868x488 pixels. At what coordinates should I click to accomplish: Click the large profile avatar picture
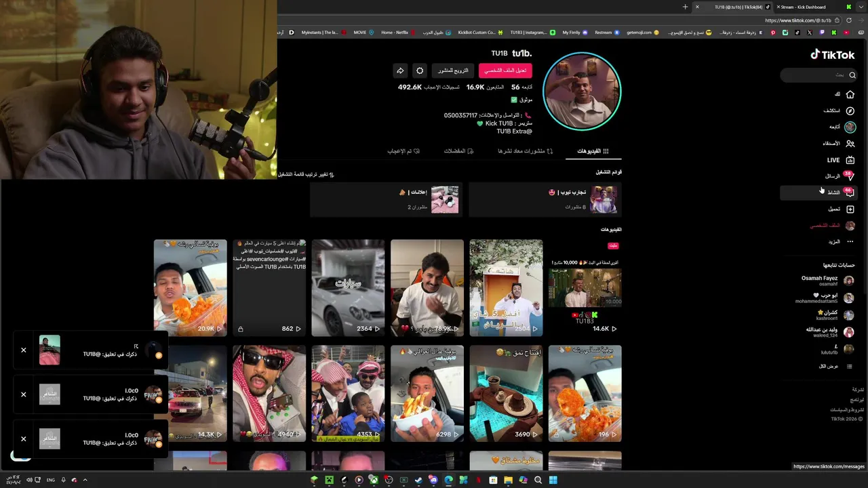pyautogui.click(x=582, y=91)
